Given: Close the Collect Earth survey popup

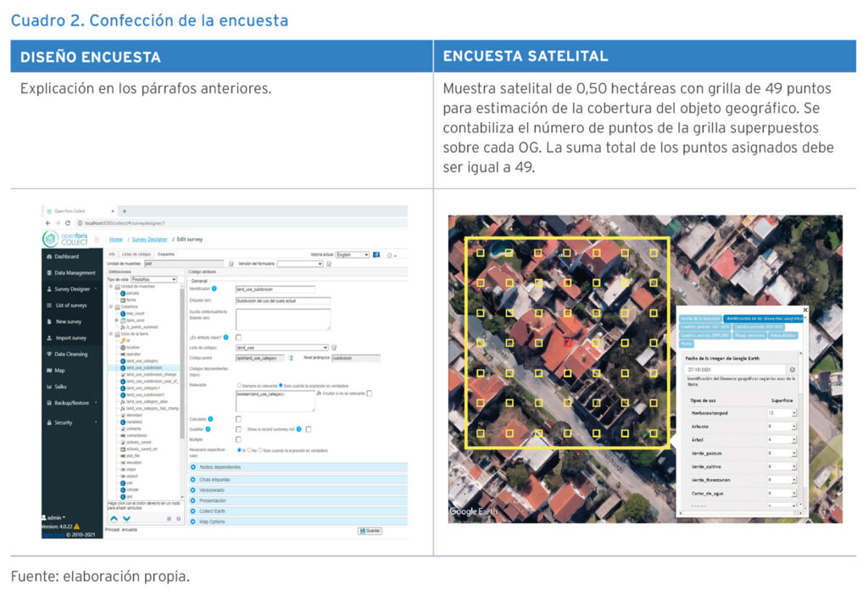Looking at the screenshot, I should (x=805, y=310).
